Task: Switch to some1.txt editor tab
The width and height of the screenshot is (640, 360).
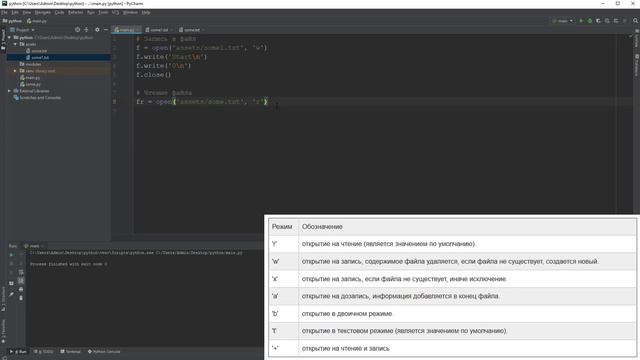Action: click(x=159, y=30)
